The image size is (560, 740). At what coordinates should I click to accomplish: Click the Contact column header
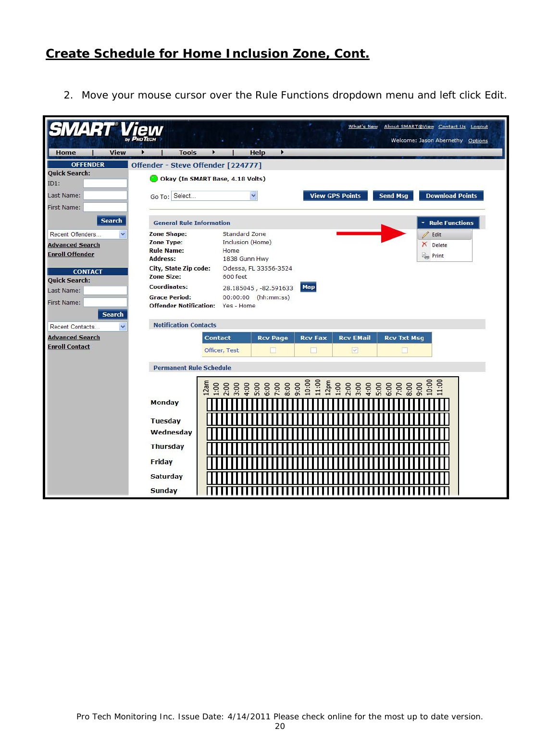226,338
